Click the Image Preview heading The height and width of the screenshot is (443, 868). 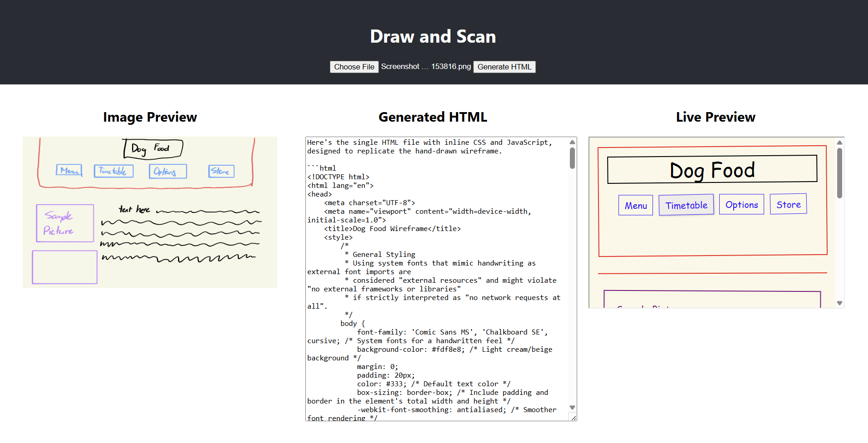point(150,117)
